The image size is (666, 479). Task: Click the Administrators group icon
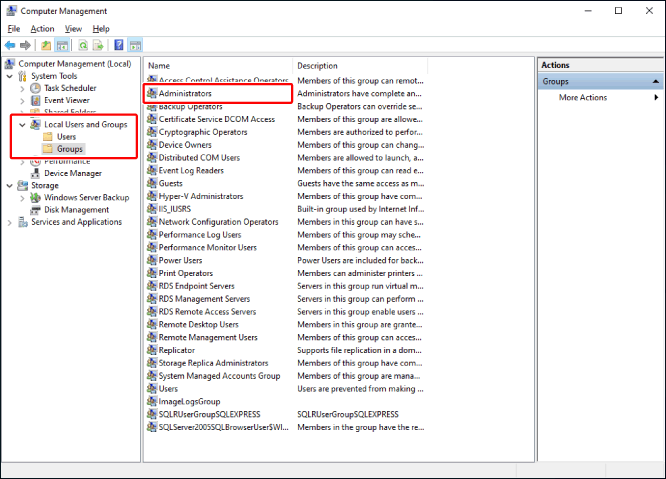pyautogui.click(x=152, y=93)
